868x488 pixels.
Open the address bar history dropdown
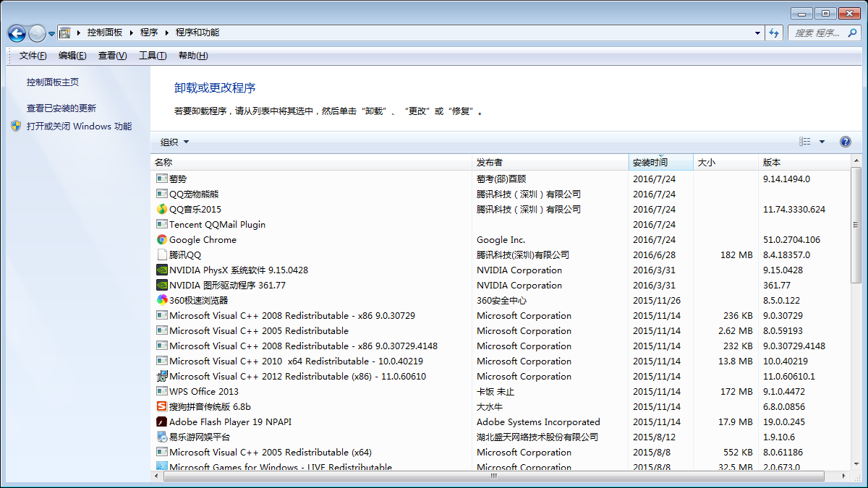757,33
